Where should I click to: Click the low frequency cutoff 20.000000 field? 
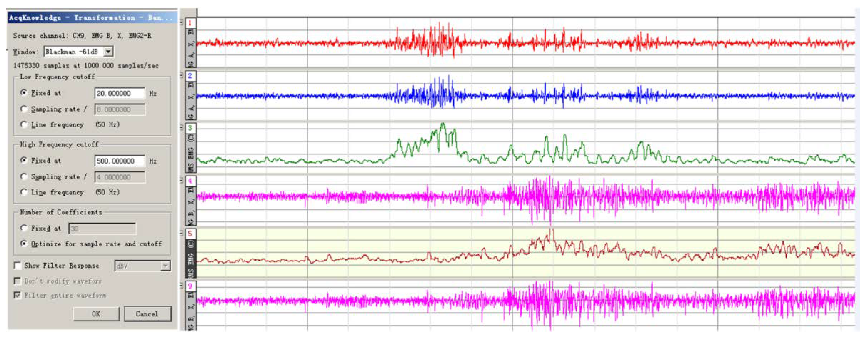(x=120, y=93)
